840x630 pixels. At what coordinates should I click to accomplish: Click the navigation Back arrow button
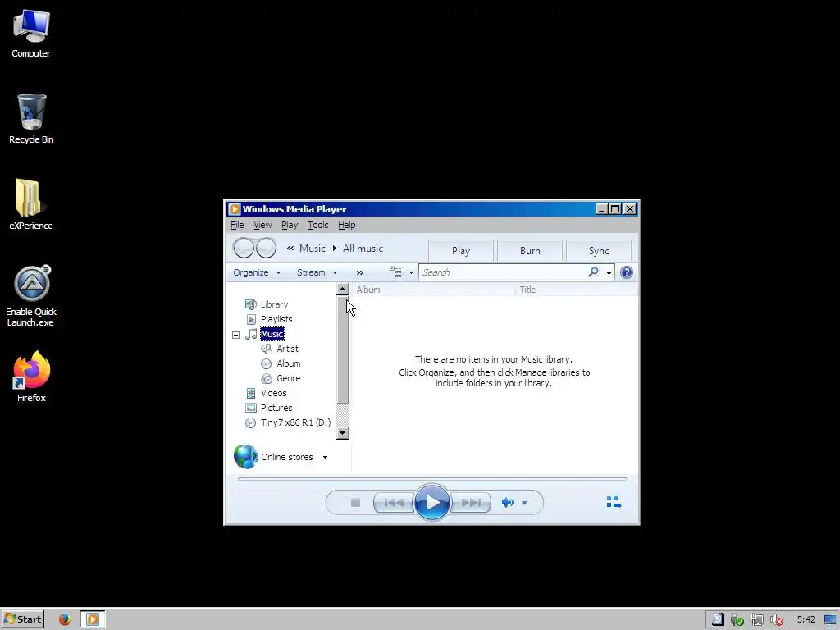tap(243, 248)
